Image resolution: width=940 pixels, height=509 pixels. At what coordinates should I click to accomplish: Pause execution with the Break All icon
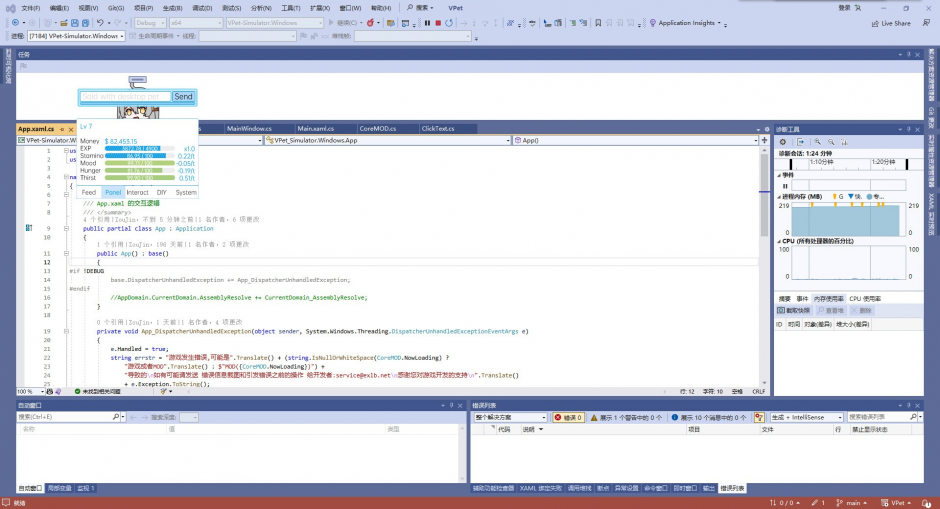[x=426, y=22]
